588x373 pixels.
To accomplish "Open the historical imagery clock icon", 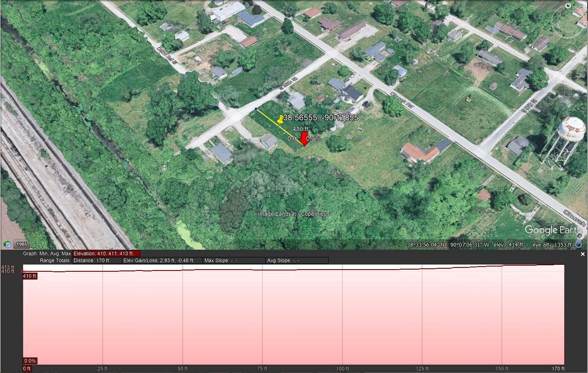I will (x=7, y=244).
